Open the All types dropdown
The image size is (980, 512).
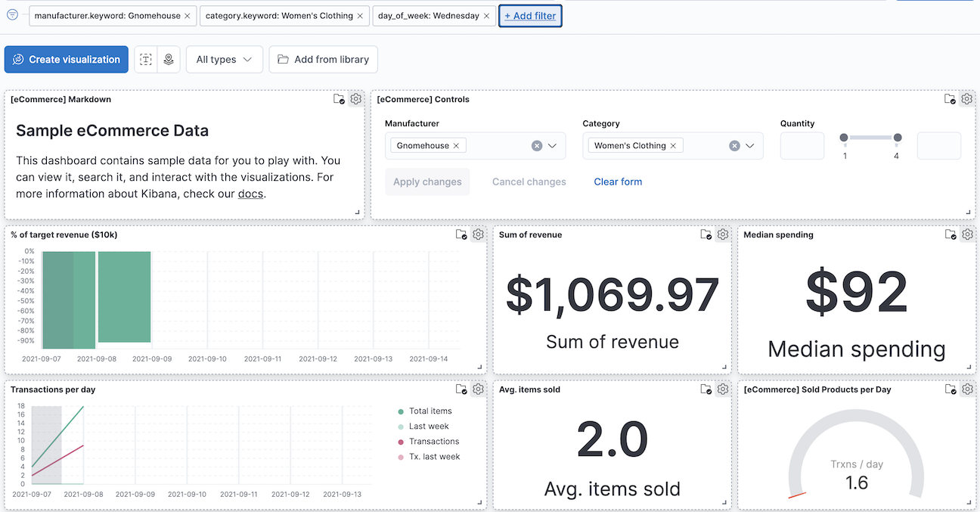[224, 59]
